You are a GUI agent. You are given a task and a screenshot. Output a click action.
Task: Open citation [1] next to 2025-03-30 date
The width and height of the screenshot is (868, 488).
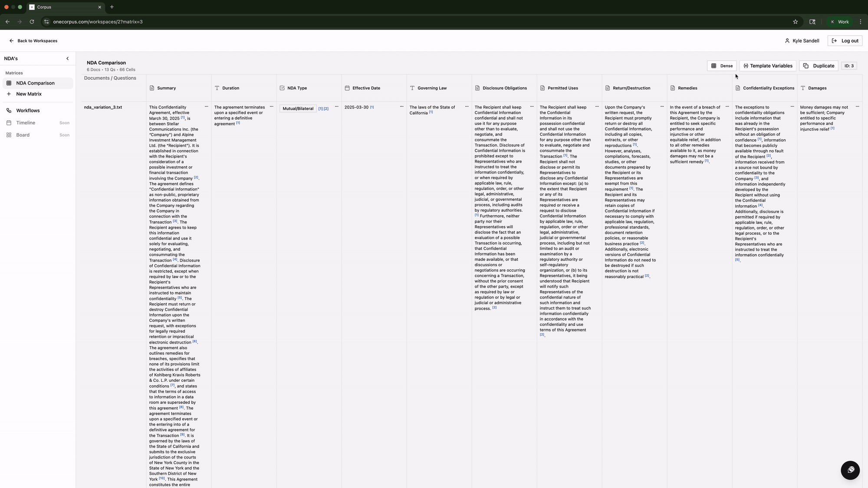click(372, 107)
